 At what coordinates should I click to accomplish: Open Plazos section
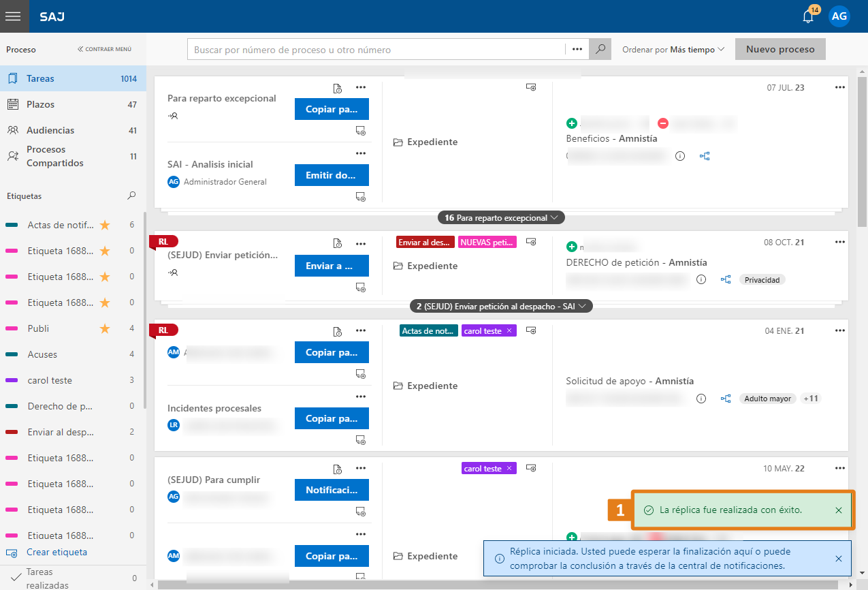(x=73, y=104)
